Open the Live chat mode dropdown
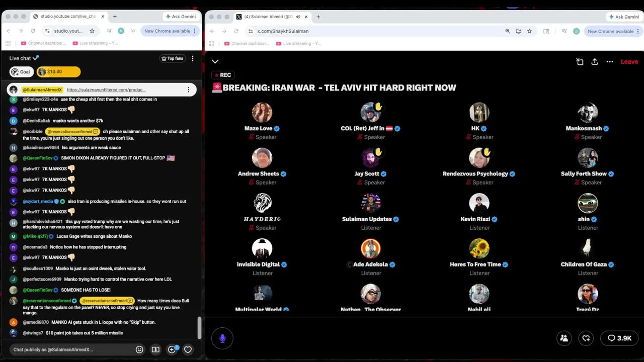Viewport: 644px width, 362px height. tap(24, 58)
